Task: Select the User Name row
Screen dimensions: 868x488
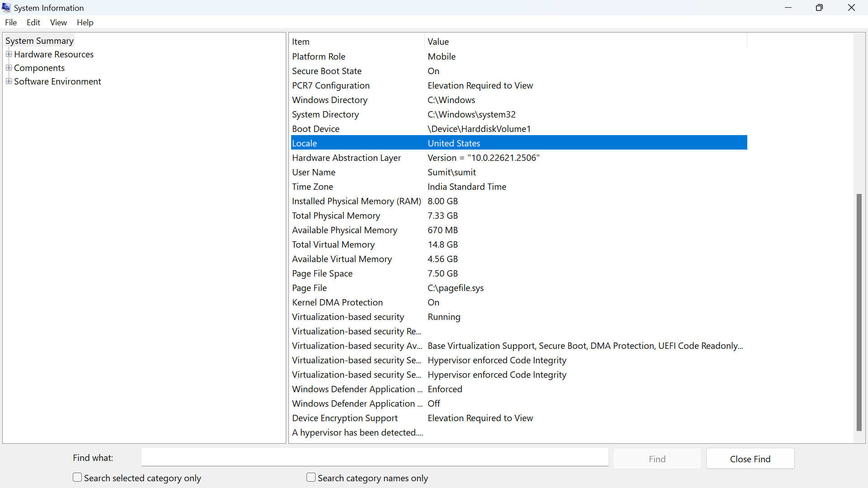Action: click(x=519, y=172)
